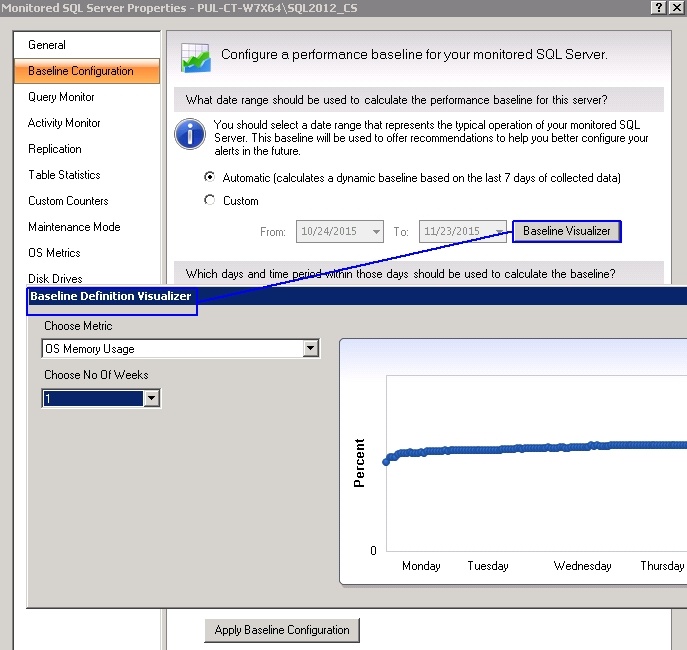The image size is (687, 650).
Task: Click Apply Baseline Configuration button
Action: click(282, 630)
